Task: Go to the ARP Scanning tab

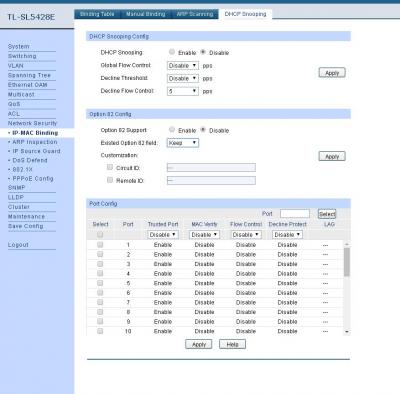Action: 195,14
